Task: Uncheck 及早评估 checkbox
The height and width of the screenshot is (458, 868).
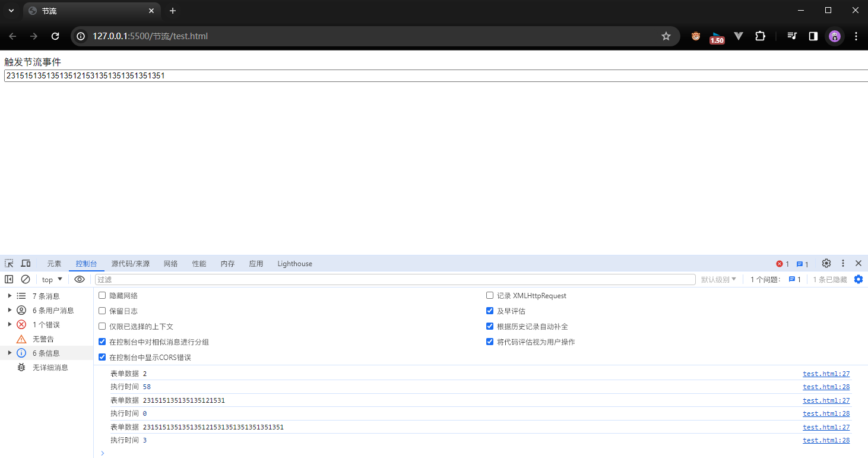Action: [x=490, y=311]
